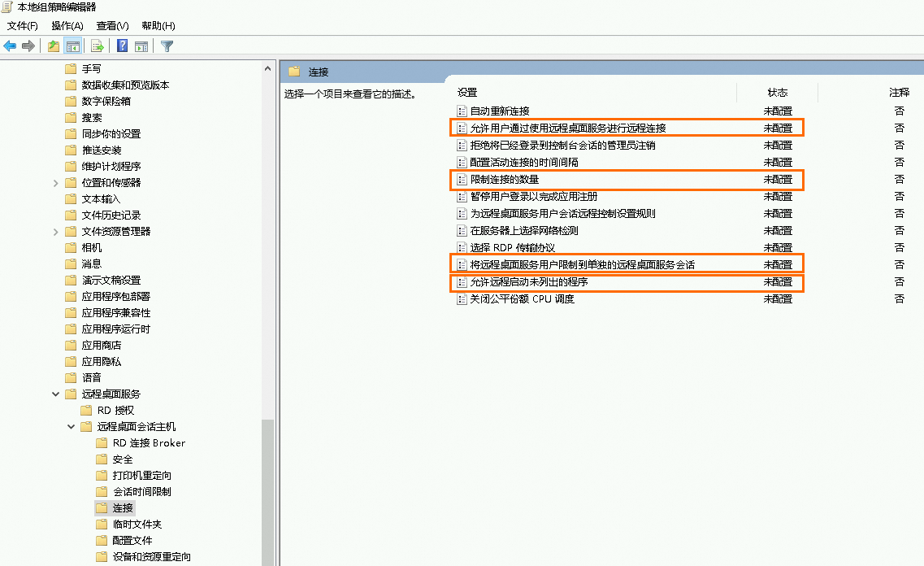Select the 数据收集和预览版本 tree folder
The width and height of the screenshot is (924, 566).
pos(125,85)
